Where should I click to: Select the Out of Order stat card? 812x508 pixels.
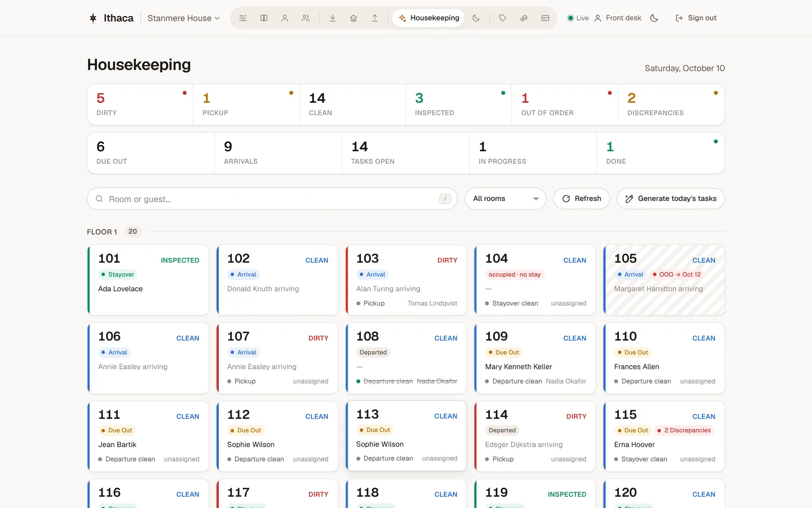click(565, 104)
